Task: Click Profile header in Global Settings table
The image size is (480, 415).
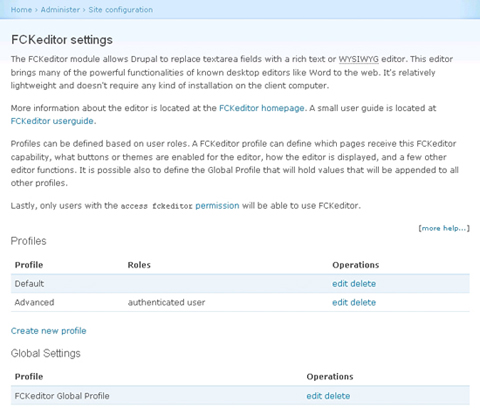Action: coord(29,377)
